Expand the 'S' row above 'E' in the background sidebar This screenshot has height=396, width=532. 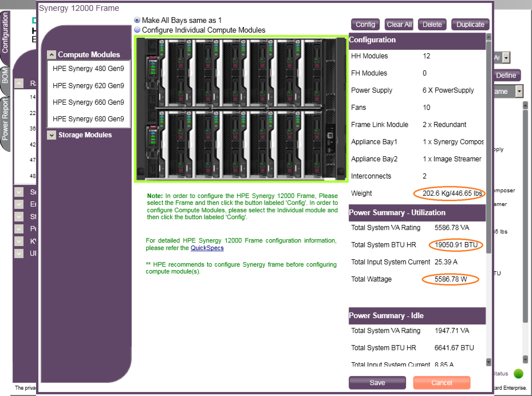(19, 192)
